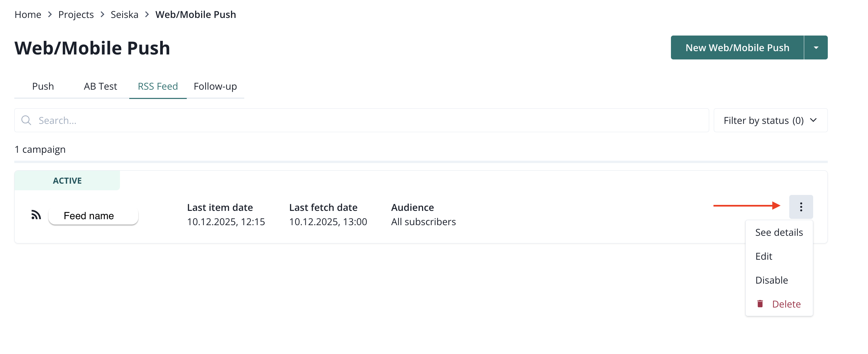Go to Home in the breadcrumb
868x354 pixels.
point(28,15)
